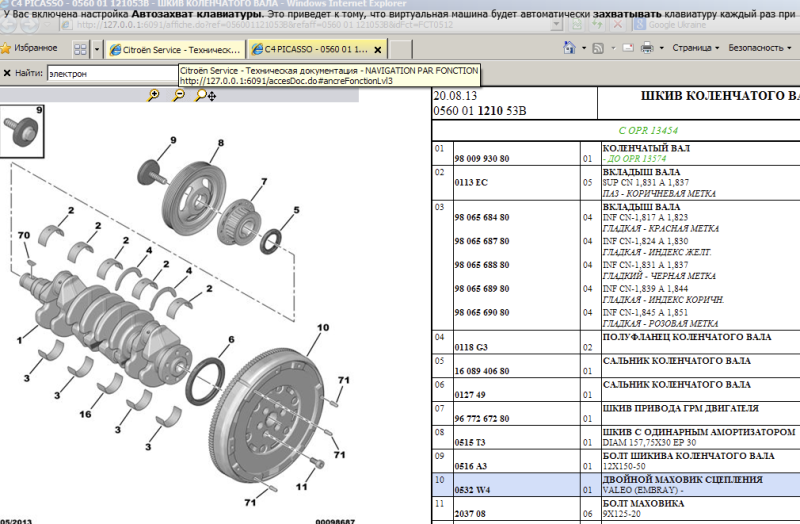Click part number 0532 W4 flywheel row

[470, 488]
